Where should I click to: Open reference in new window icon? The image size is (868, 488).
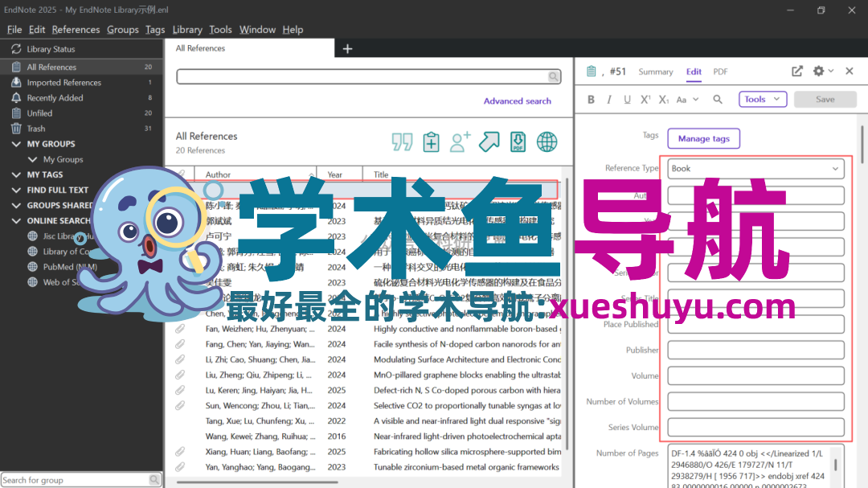pos(797,71)
